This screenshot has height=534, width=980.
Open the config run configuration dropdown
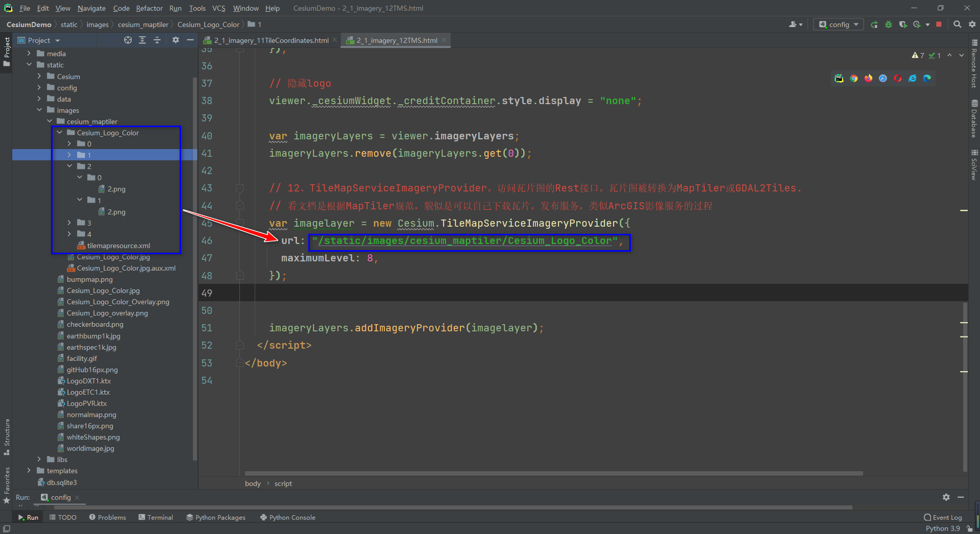click(x=839, y=25)
